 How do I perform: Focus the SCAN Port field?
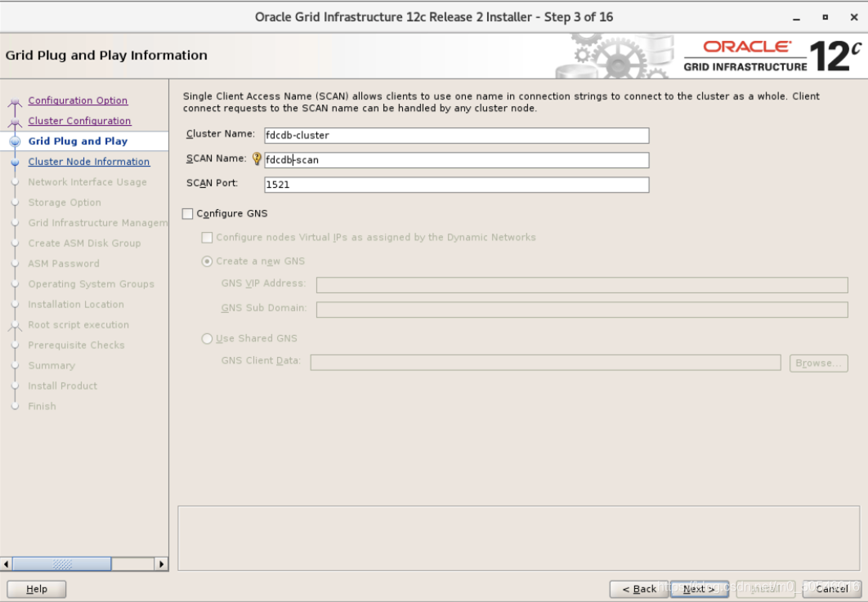[x=457, y=185]
